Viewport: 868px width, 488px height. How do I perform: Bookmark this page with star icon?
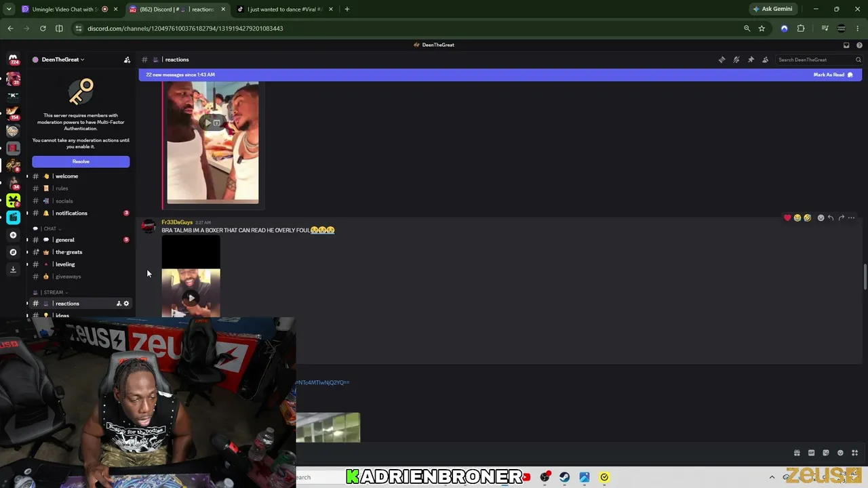[x=762, y=28]
